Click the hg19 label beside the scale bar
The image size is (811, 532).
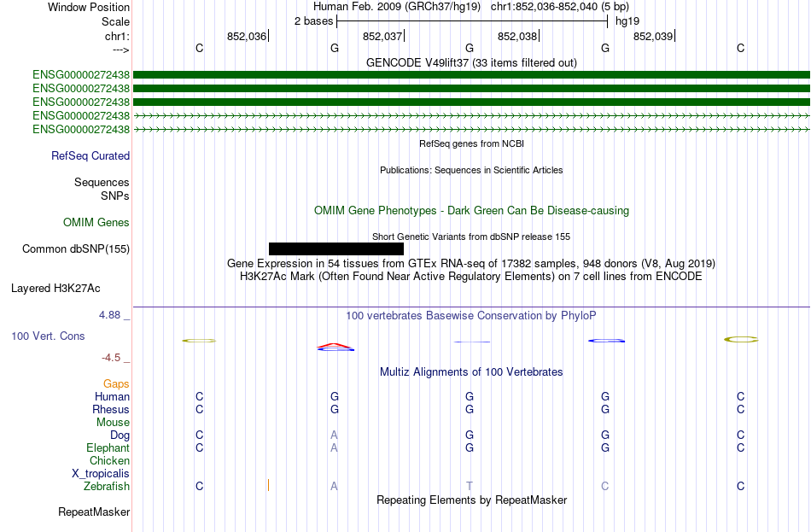coord(627,21)
